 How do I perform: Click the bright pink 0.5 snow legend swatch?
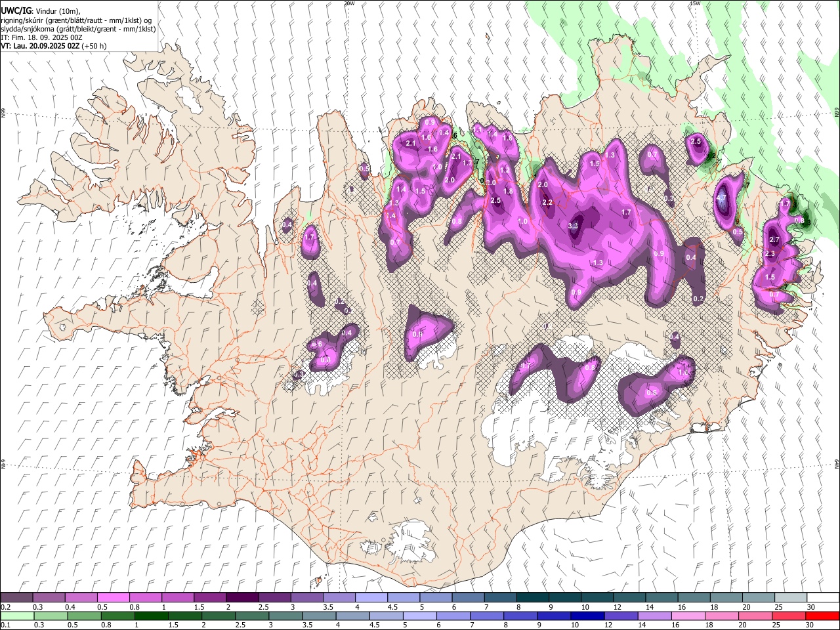(x=114, y=597)
